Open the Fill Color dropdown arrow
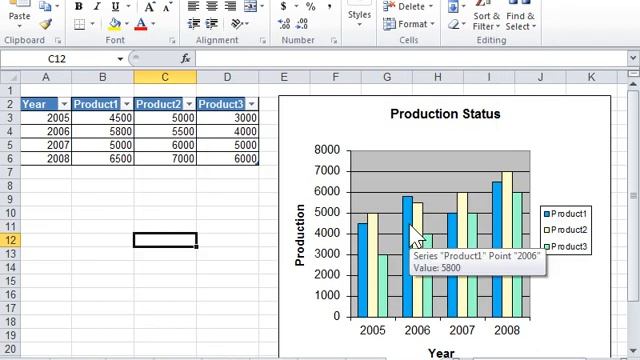Image resolution: width=640 pixels, height=360 pixels. pos(127,24)
